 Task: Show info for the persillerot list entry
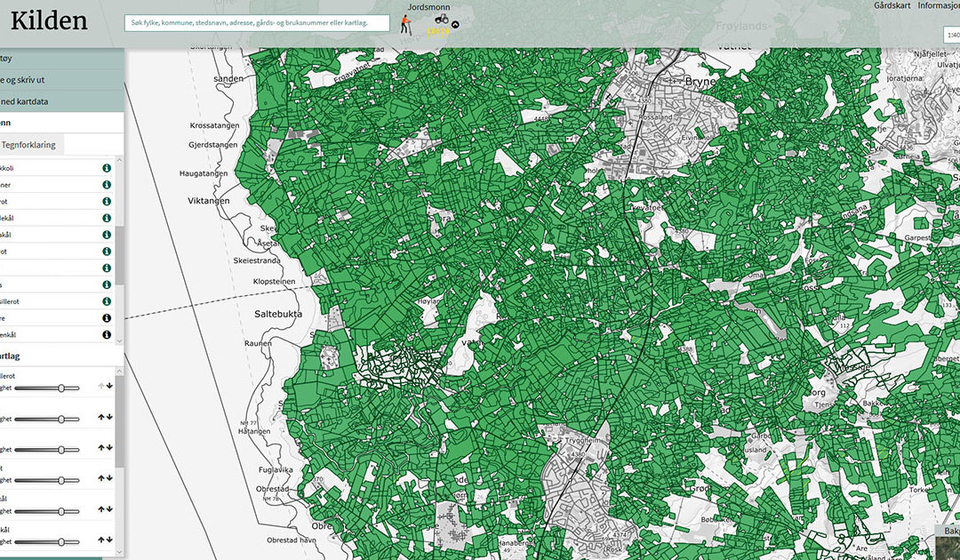107,301
